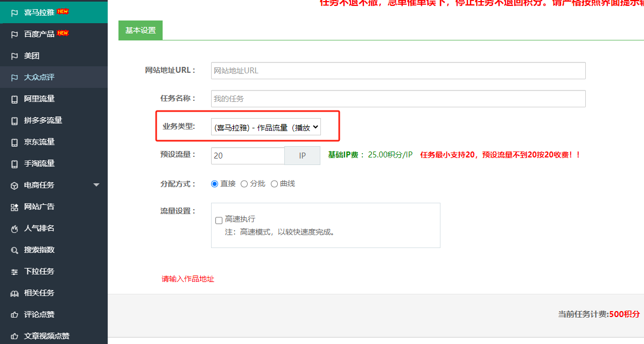Click the flag icon beside 百度产品

(15, 35)
